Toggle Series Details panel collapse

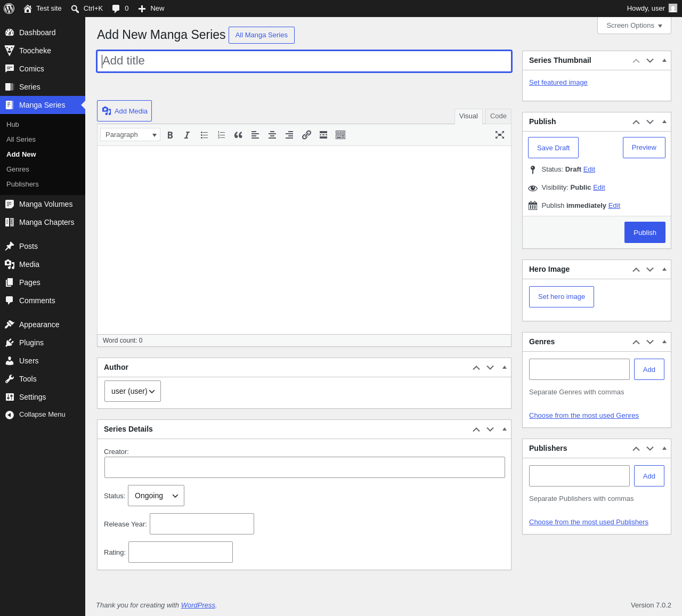click(505, 429)
